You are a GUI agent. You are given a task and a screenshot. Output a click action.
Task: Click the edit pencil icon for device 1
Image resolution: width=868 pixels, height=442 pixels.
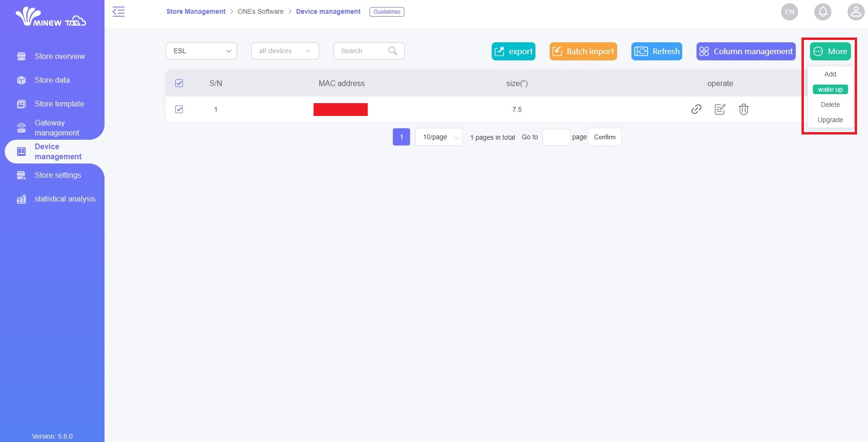click(x=720, y=109)
